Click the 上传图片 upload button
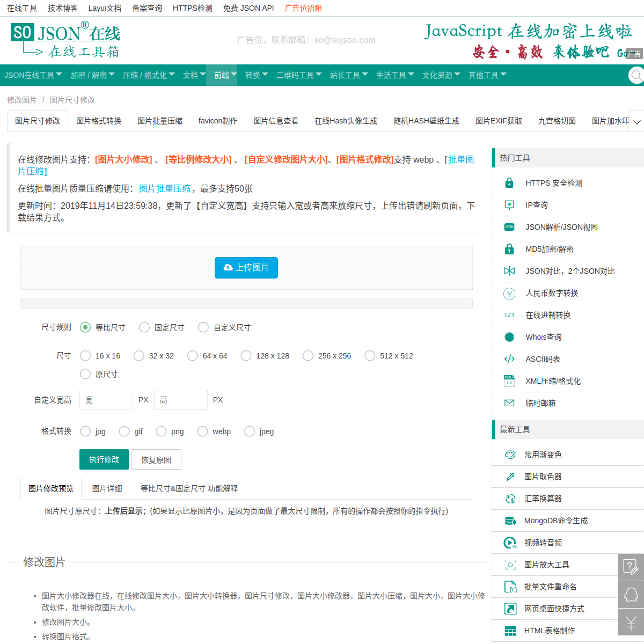 [x=246, y=268]
